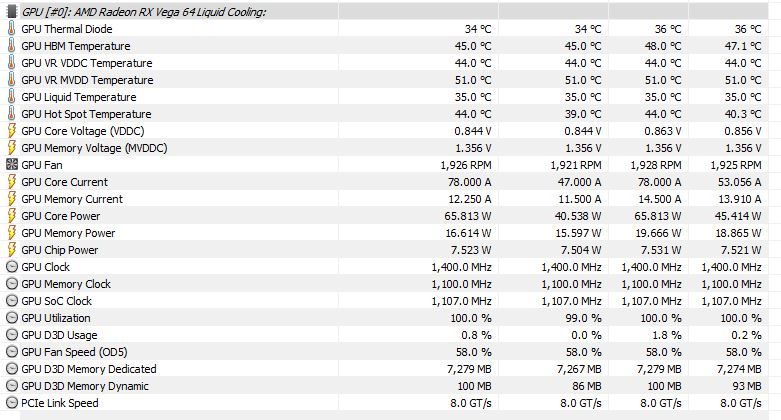Click the GPU Memory Current sensor label

coord(72,199)
